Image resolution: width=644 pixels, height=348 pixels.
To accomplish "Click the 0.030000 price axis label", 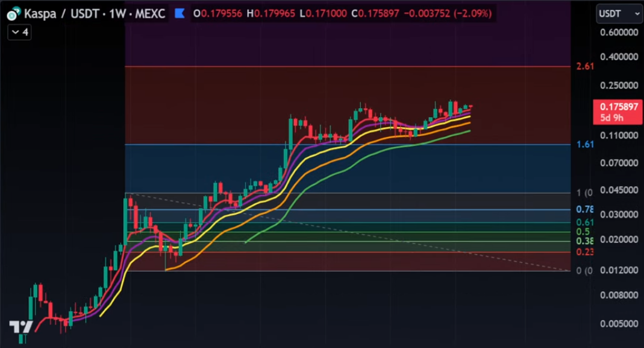I will (x=619, y=215).
